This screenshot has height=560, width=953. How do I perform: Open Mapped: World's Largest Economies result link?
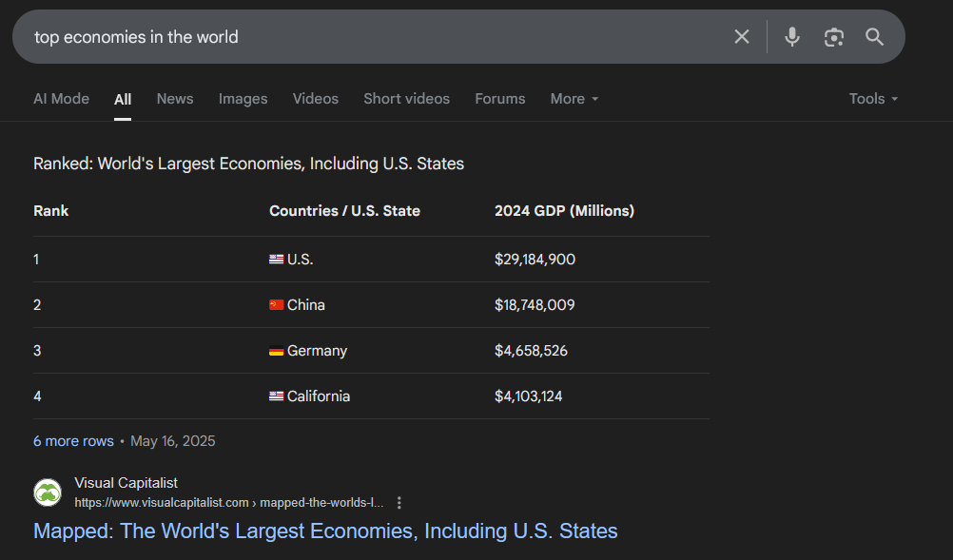tap(325, 531)
